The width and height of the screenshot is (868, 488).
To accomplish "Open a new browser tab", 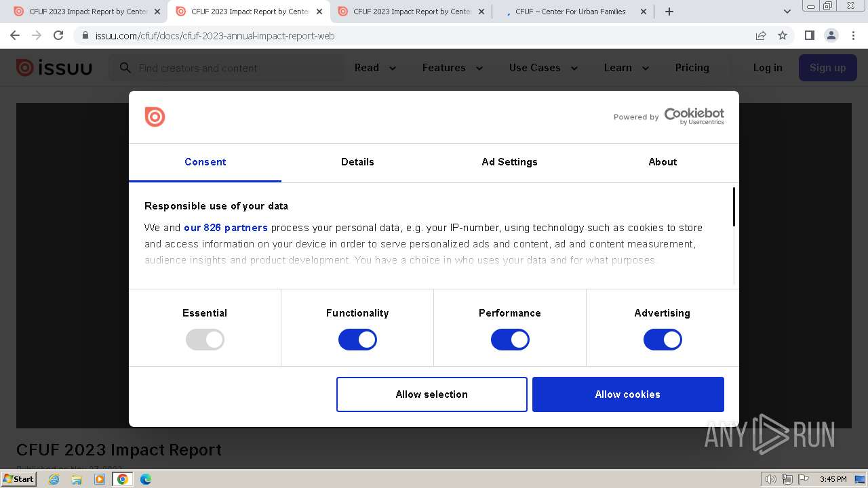I will (x=669, y=12).
